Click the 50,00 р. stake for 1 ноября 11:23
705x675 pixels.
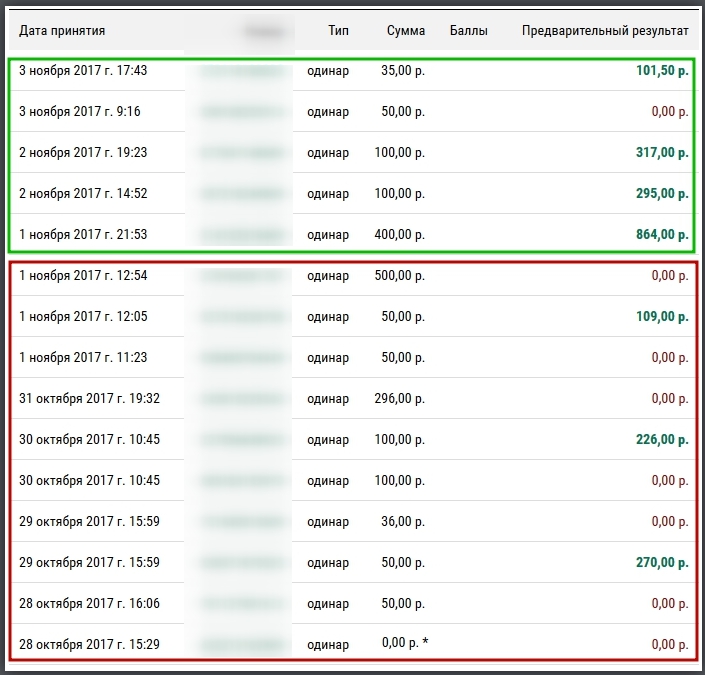403,357
